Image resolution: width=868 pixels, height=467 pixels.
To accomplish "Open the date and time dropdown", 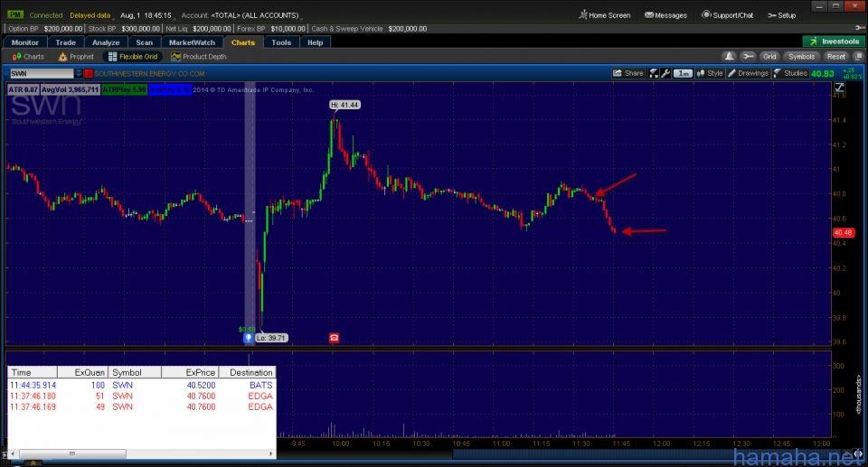I will pos(146,15).
